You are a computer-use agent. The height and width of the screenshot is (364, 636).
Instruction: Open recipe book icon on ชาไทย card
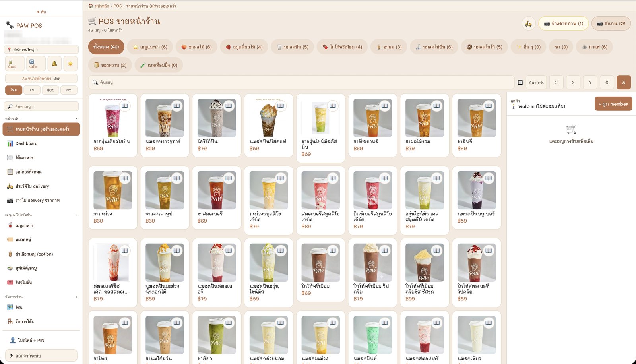click(125, 323)
